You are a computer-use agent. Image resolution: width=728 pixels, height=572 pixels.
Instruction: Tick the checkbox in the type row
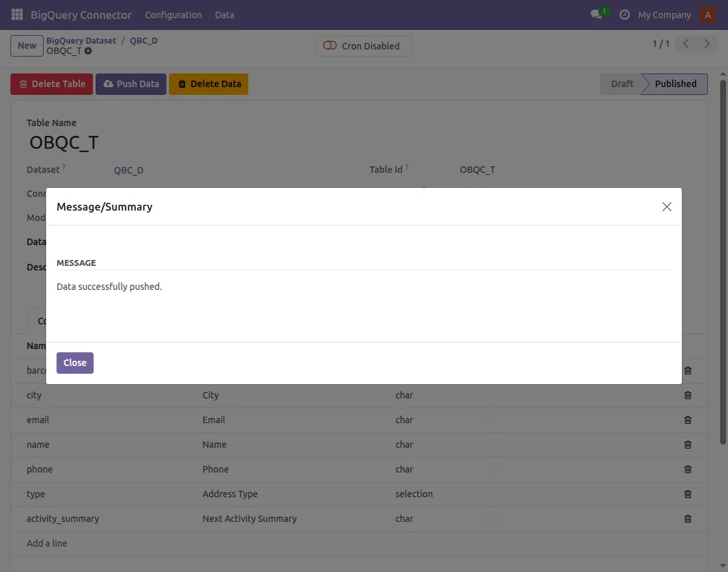click(491, 494)
